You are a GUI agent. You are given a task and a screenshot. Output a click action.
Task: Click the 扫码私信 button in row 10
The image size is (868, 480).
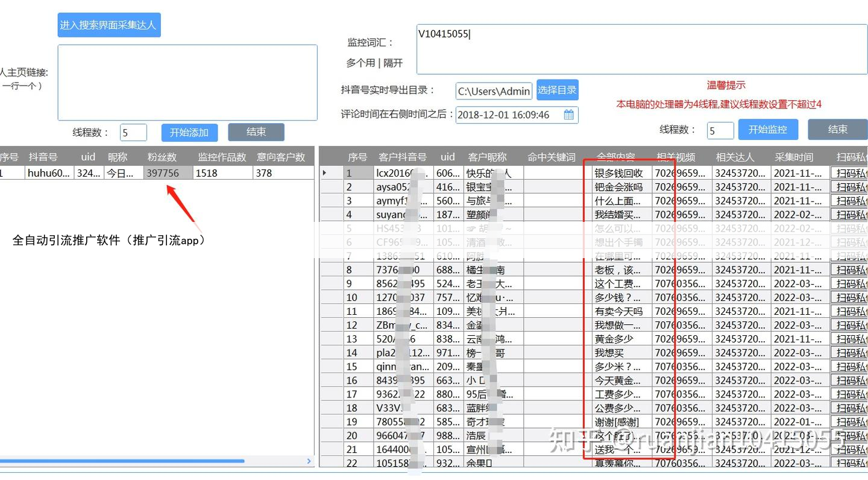pos(849,297)
